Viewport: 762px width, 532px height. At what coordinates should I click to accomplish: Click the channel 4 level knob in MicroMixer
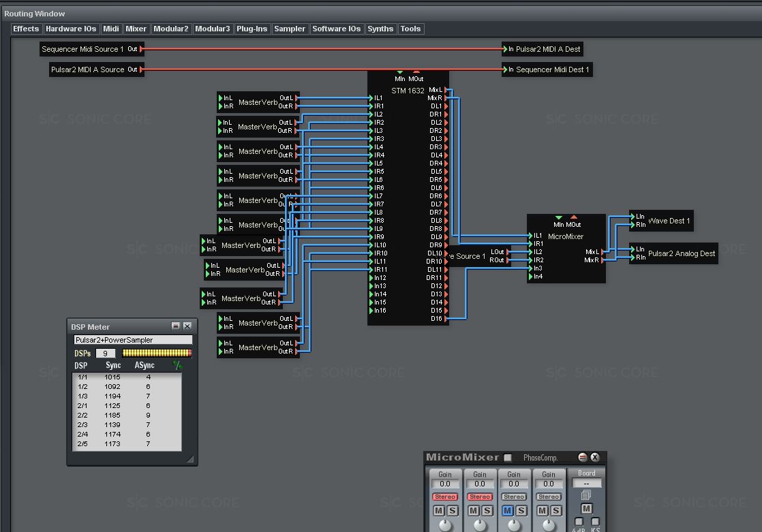[x=548, y=525]
